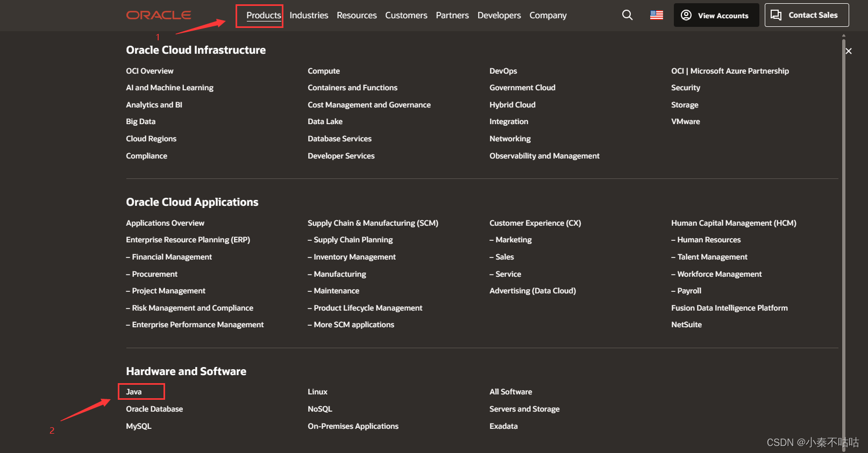Open the Oracle Database link

(x=154, y=409)
